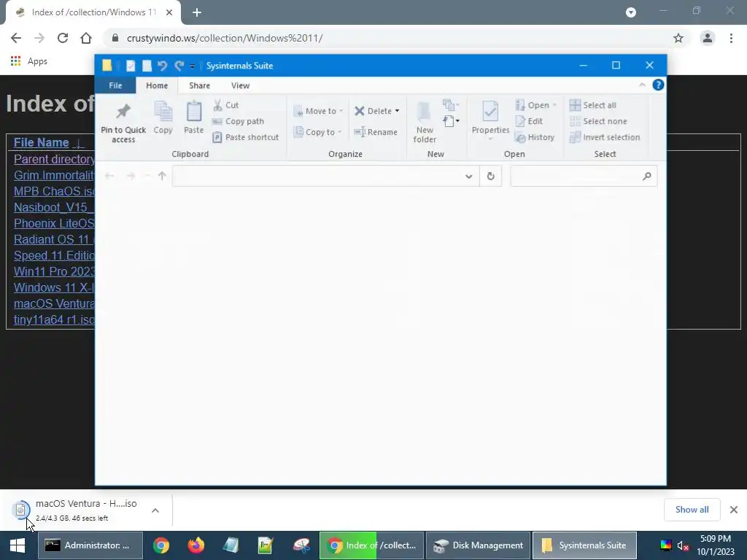Expand address bar history dropdown
Image resolution: width=747 pixels, height=560 pixels.
(469, 176)
